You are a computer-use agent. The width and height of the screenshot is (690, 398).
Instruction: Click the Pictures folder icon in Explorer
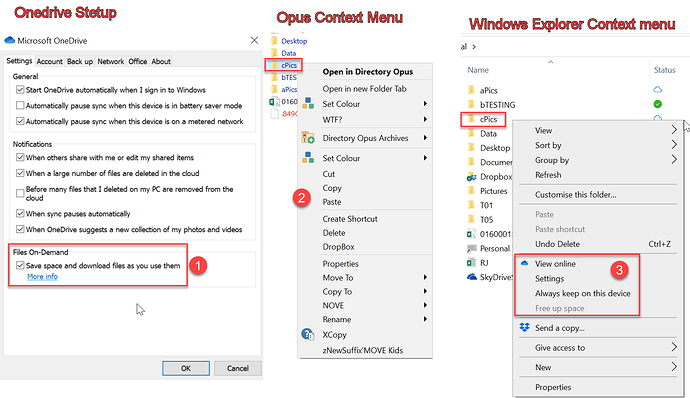coord(471,191)
